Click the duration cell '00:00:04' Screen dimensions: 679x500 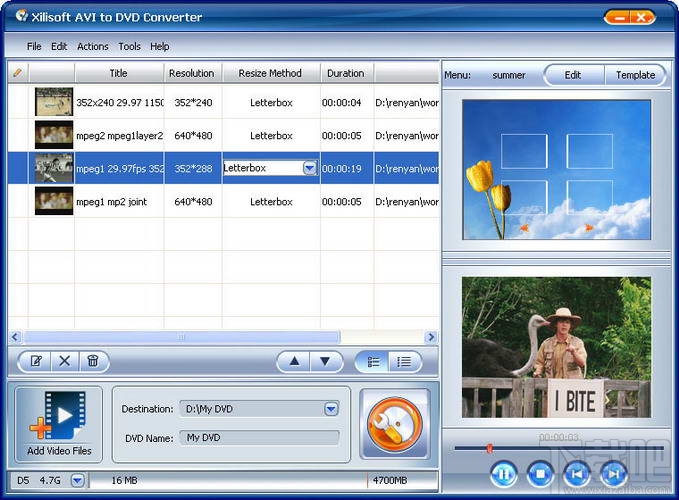point(342,103)
